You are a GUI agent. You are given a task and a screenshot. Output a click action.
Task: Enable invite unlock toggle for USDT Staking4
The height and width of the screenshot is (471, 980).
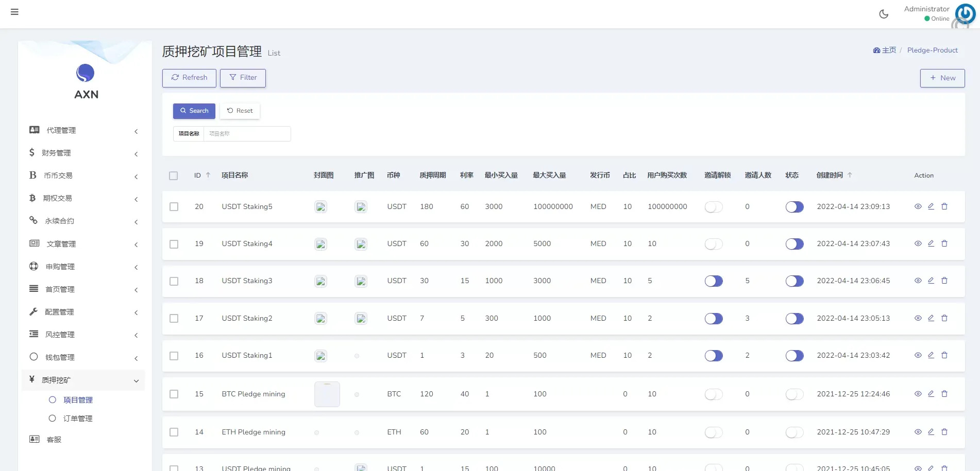[714, 244]
